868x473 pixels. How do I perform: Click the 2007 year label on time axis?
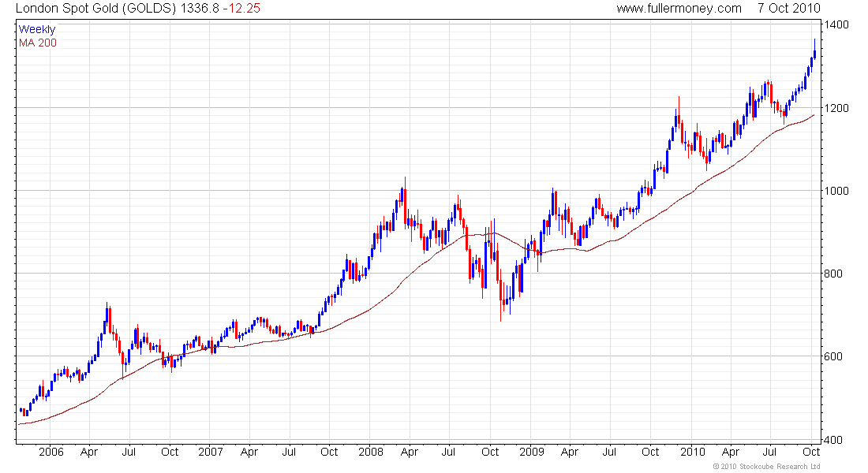click(x=211, y=452)
